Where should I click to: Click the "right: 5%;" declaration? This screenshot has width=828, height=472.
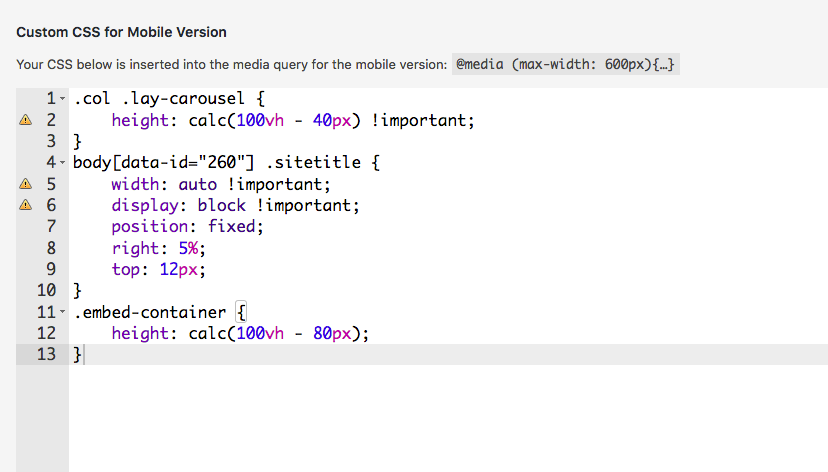point(156,248)
